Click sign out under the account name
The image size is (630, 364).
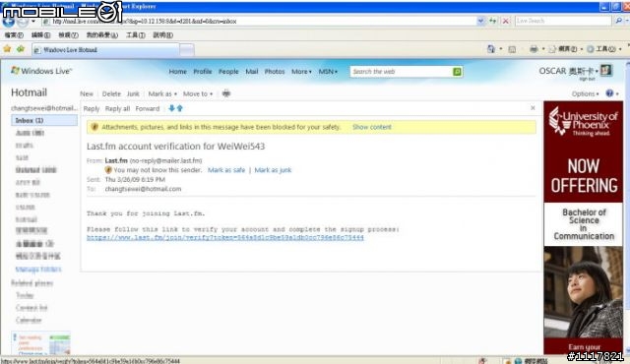pos(587,79)
